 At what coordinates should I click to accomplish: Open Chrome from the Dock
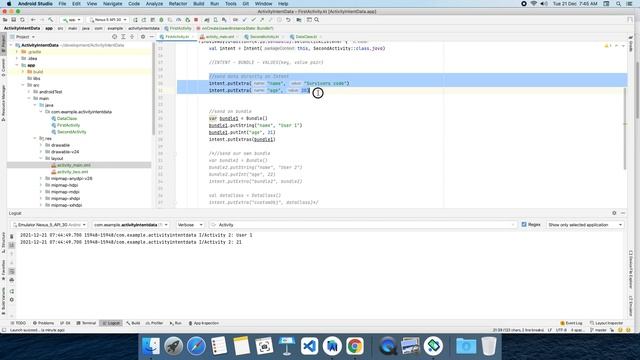pos(355,346)
